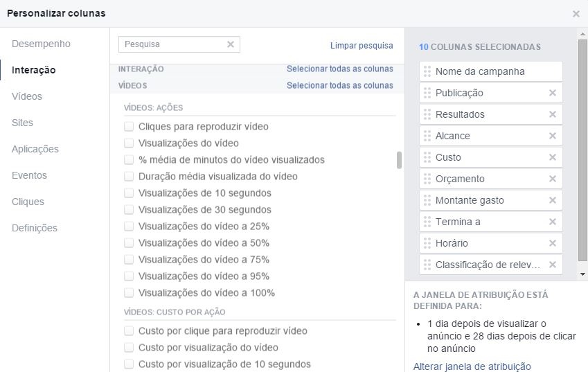
Task: Remove the Alcance column with its X
Action: click(x=553, y=136)
